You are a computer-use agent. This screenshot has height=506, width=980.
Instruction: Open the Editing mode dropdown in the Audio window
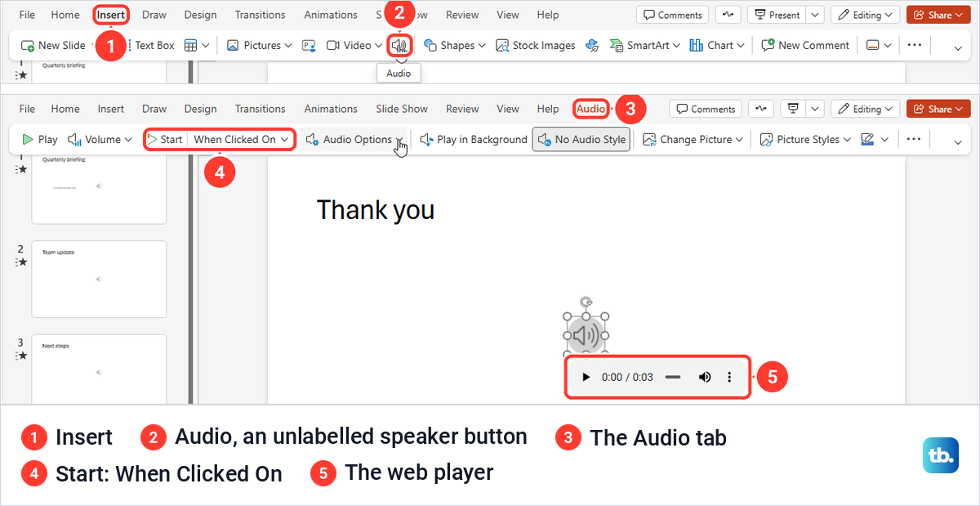865,109
